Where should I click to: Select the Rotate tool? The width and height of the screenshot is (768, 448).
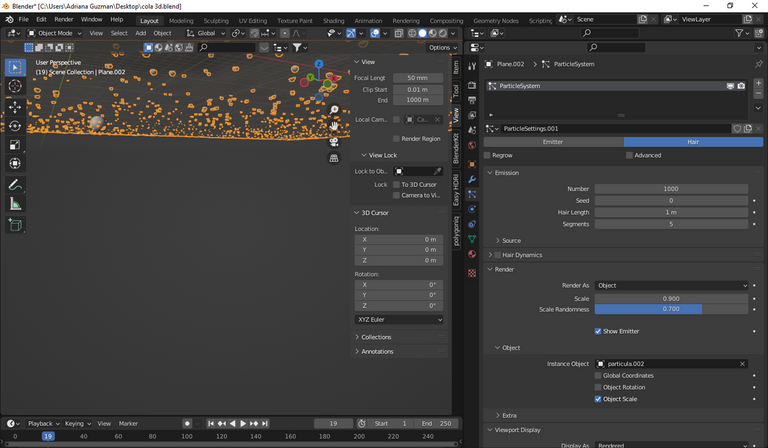15,126
